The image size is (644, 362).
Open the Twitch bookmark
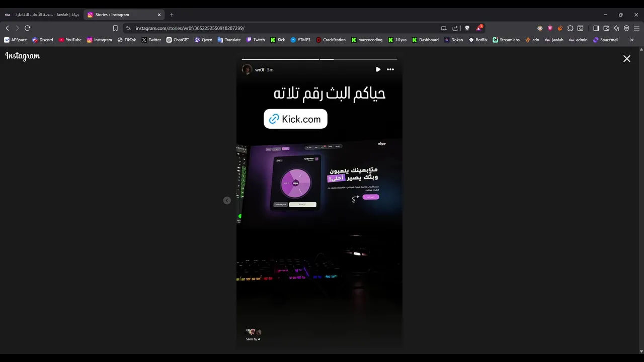point(256,40)
